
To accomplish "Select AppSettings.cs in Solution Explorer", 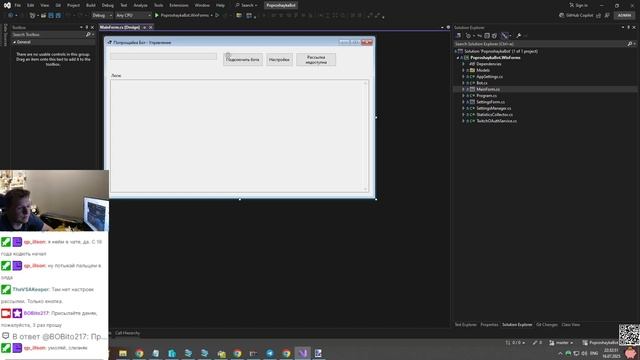I will (x=489, y=77).
